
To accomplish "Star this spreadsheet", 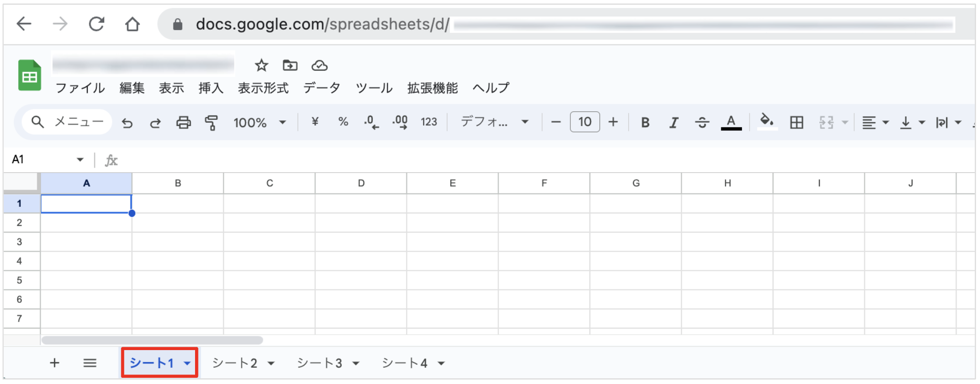I will coord(261,65).
